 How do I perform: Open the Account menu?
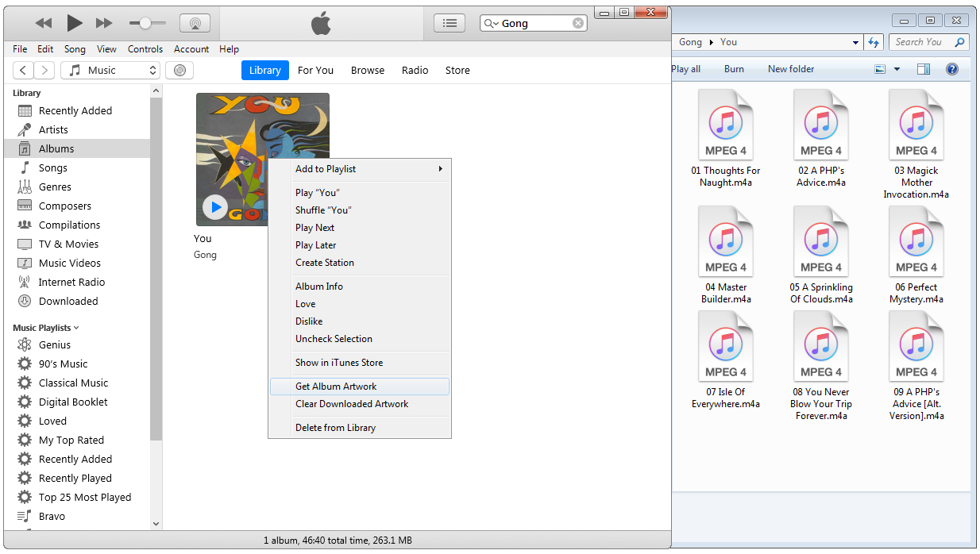[x=191, y=48]
